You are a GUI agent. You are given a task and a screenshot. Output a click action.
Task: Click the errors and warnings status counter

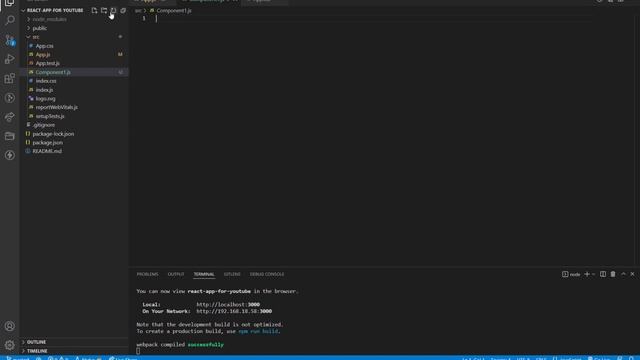[x=58, y=358]
